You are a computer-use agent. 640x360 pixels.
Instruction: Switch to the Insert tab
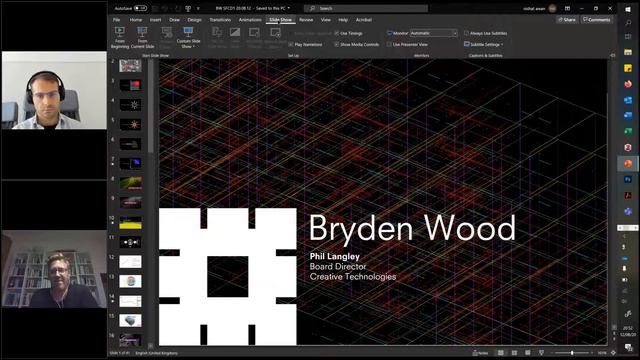point(155,20)
